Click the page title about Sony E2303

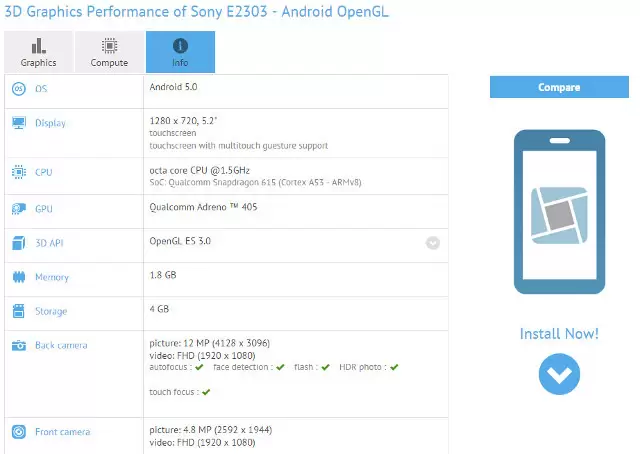(196, 11)
